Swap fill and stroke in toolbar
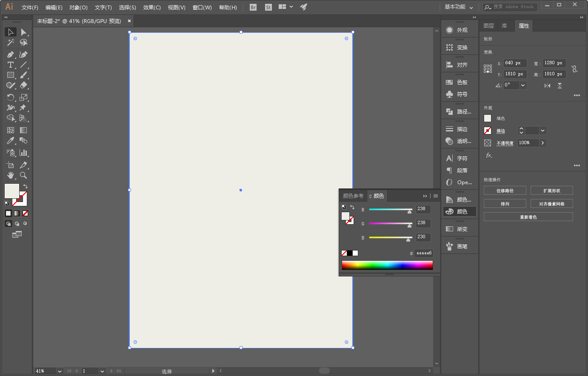 pos(26,187)
